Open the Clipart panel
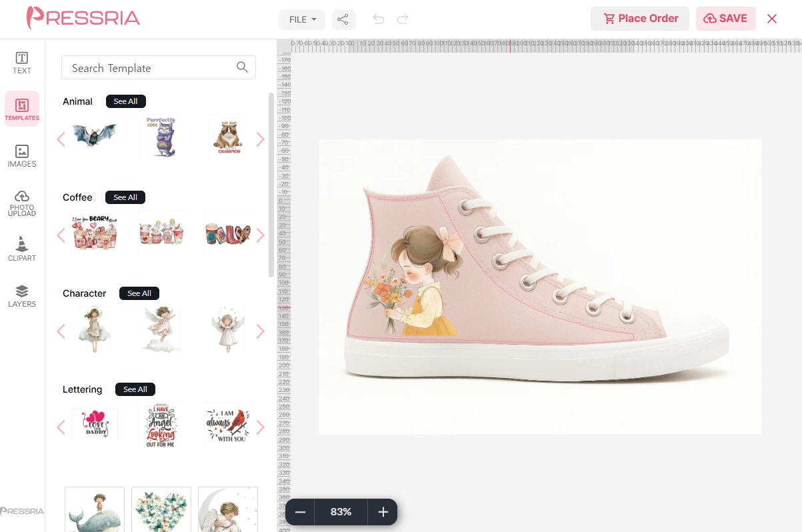802x532 pixels. (22, 249)
